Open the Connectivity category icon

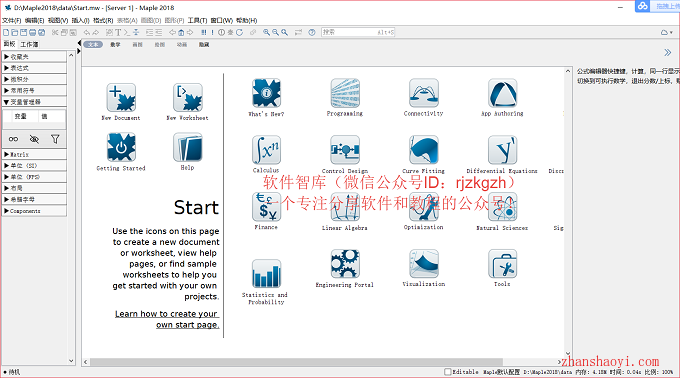[x=424, y=93]
